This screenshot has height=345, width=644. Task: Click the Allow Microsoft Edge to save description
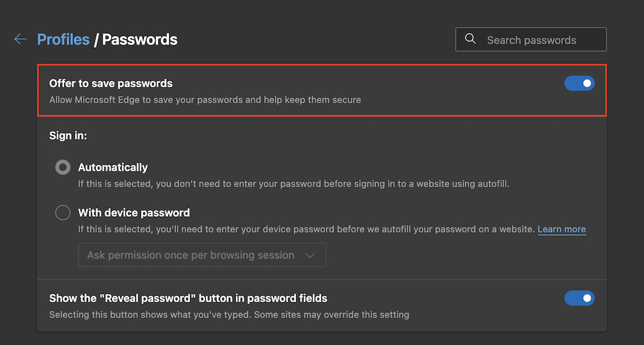point(205,99)
